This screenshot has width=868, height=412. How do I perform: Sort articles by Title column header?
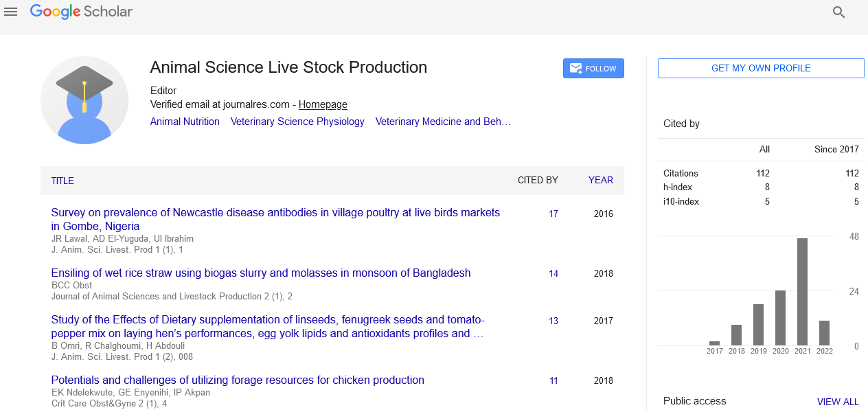62,181
